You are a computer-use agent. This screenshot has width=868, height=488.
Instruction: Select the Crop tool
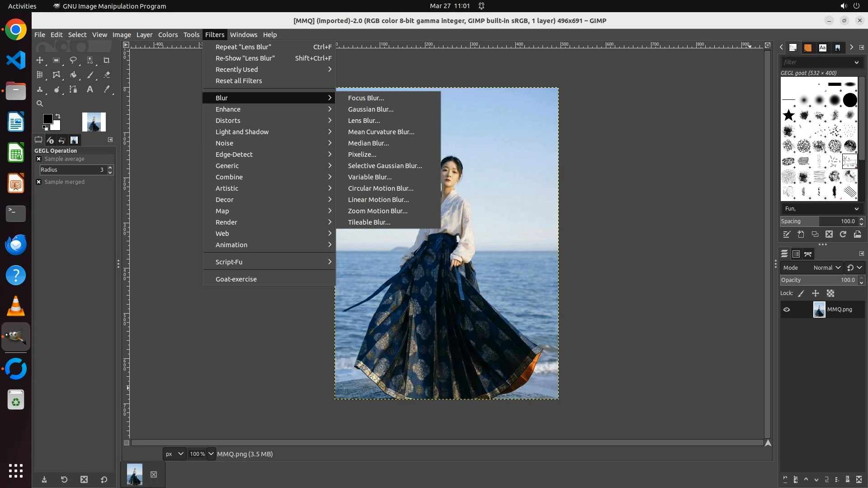pos(107,60)
